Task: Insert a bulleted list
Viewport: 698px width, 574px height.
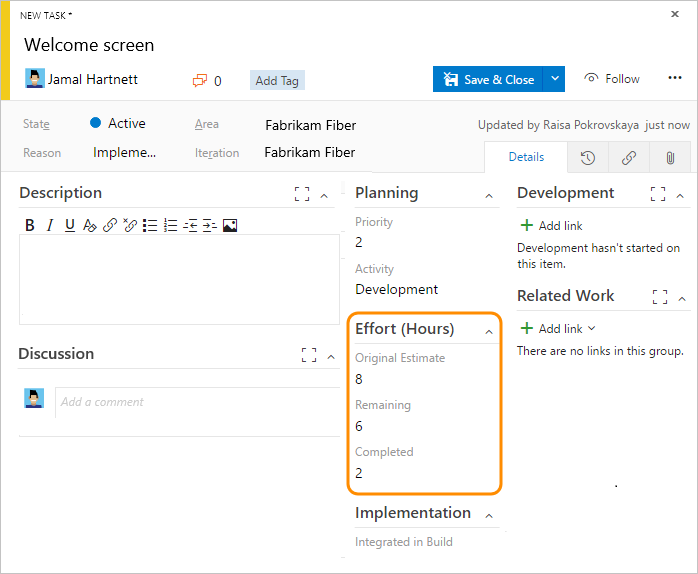Action: (150, 225)
